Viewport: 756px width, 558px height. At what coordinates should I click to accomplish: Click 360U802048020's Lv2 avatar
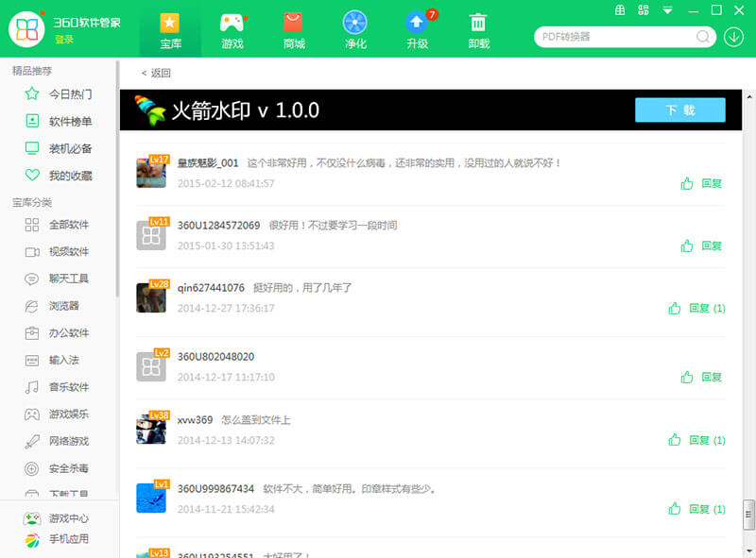[x=151, y=366]
